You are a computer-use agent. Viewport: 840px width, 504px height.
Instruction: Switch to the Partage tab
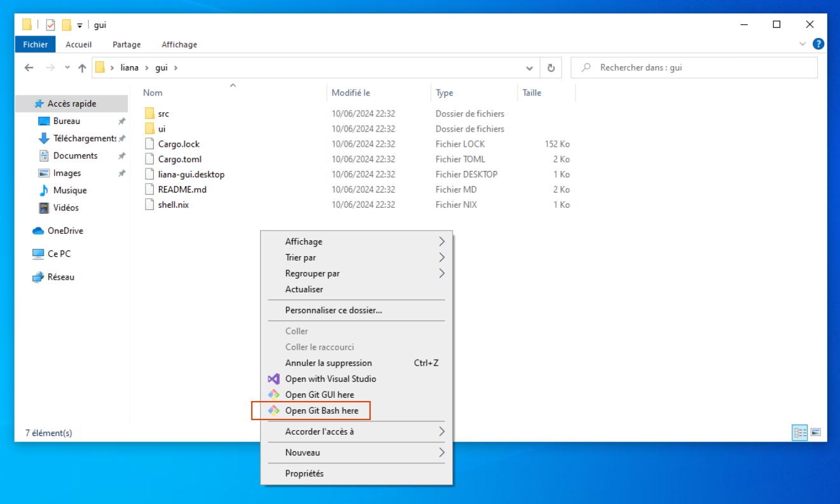[127, 44]
